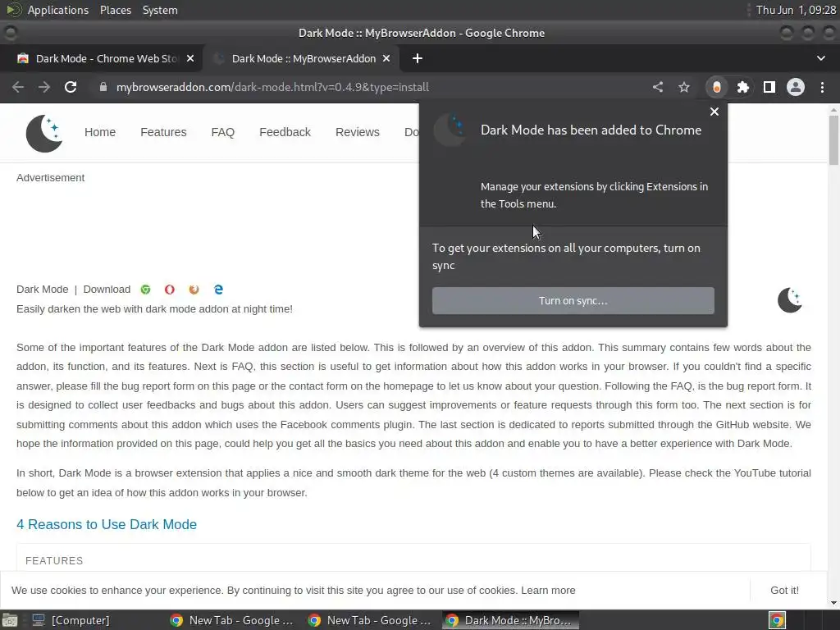The image size is (840, 630).
Task: Bookmark this tab with the star icon
Action: pos(684,87)
